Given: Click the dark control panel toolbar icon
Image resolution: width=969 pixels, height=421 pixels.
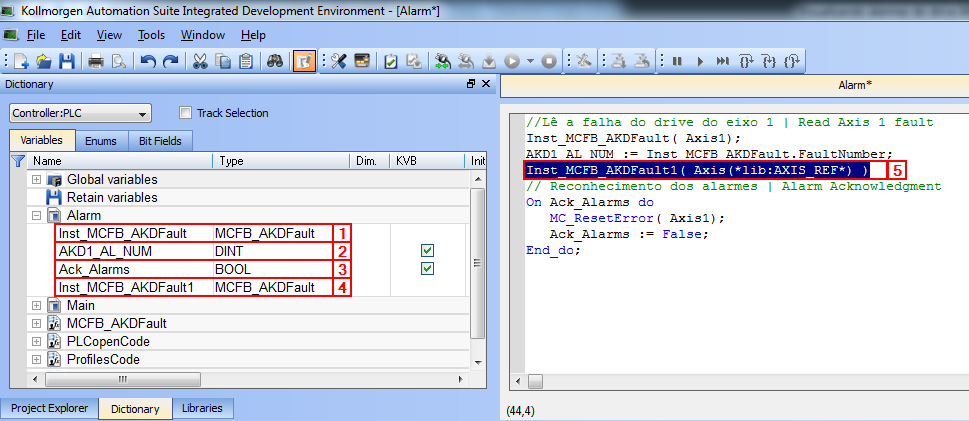Looking at the screenshot, I should (362, 61).
